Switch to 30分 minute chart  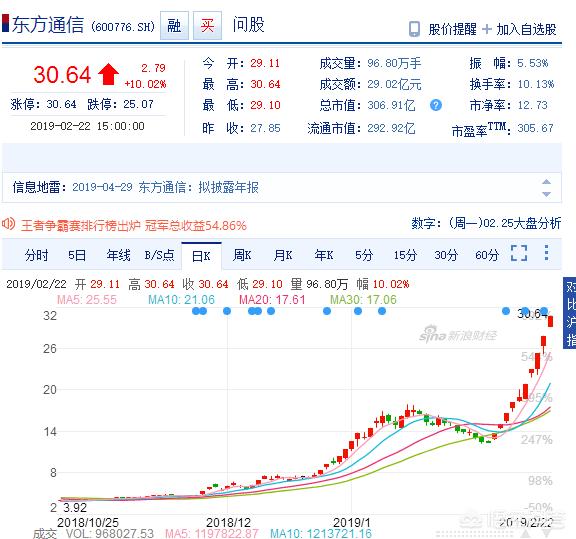pyautogui.click(x=446, y=255)
